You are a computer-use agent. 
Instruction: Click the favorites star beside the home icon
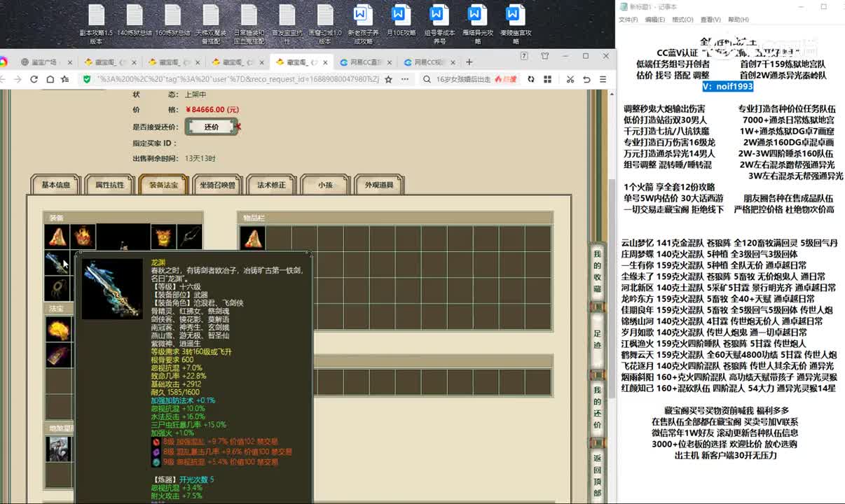65,79
